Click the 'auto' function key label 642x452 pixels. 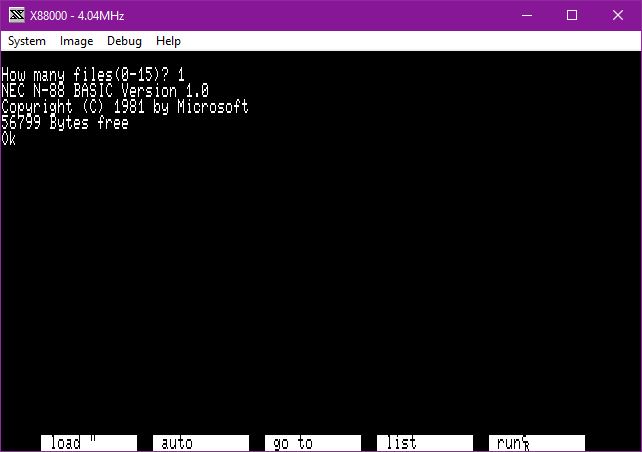click(x=201, y=443)
